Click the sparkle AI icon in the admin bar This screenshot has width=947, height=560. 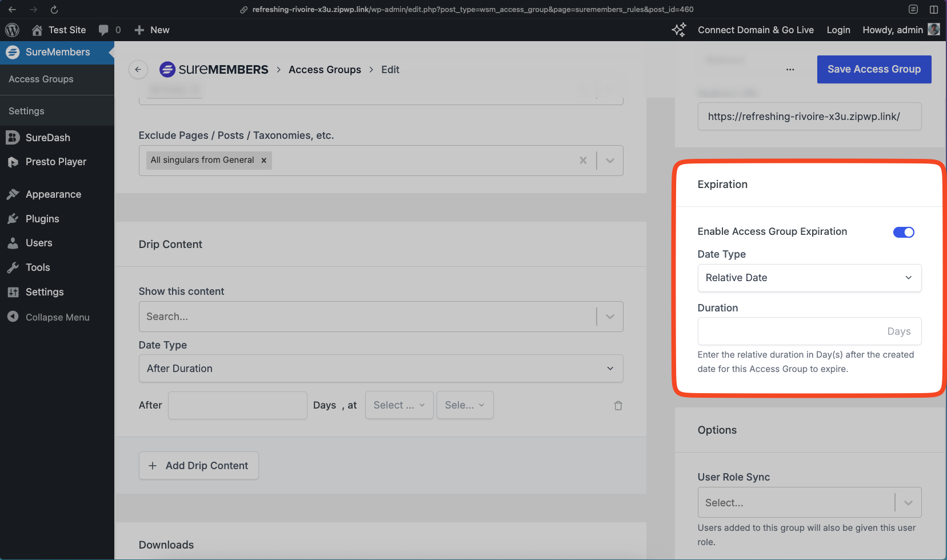[x=679, y=30]
